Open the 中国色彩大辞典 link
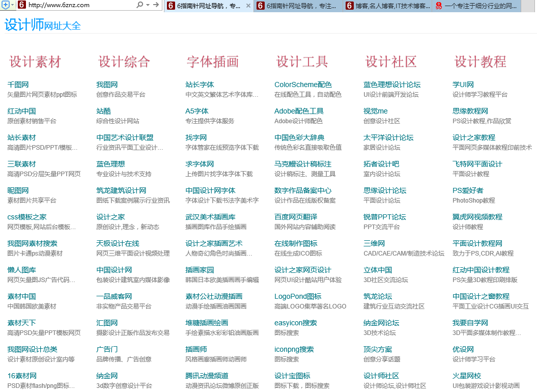 point(299,137)
